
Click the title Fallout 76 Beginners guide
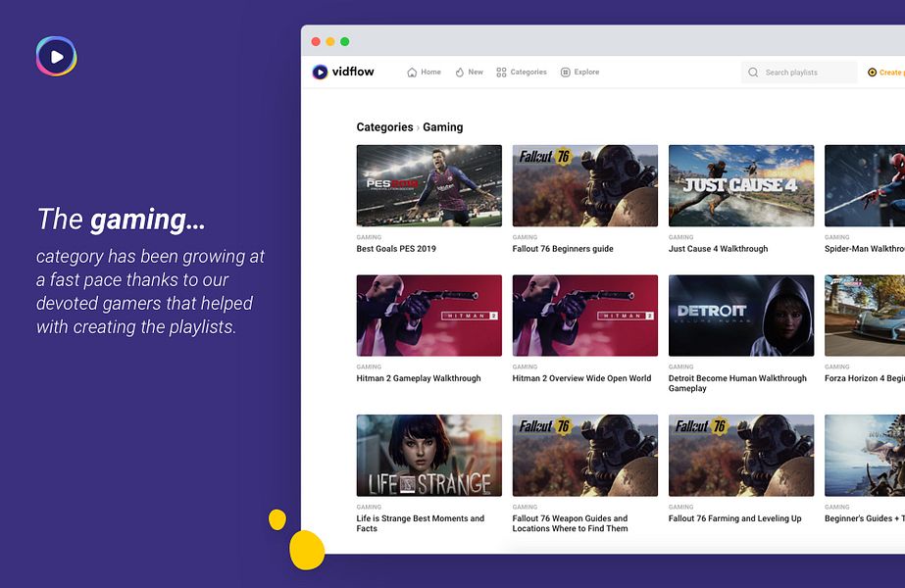point(563,249)
